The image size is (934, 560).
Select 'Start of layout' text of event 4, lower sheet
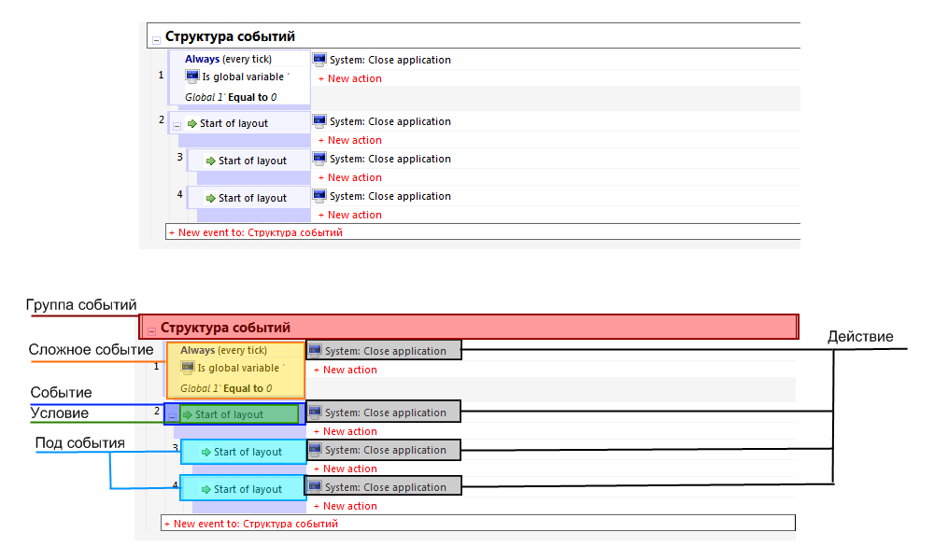tap(248, 489)
